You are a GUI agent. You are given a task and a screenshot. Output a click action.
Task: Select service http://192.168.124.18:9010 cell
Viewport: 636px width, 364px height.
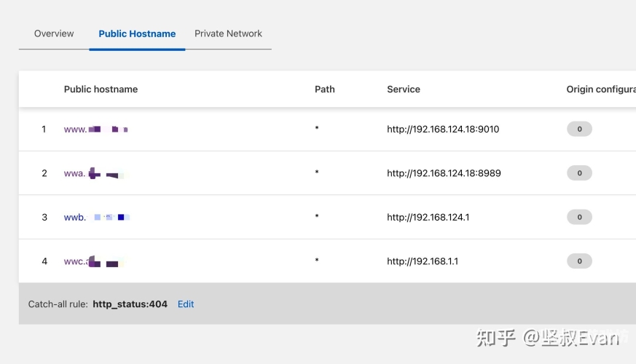pos(443,130)
